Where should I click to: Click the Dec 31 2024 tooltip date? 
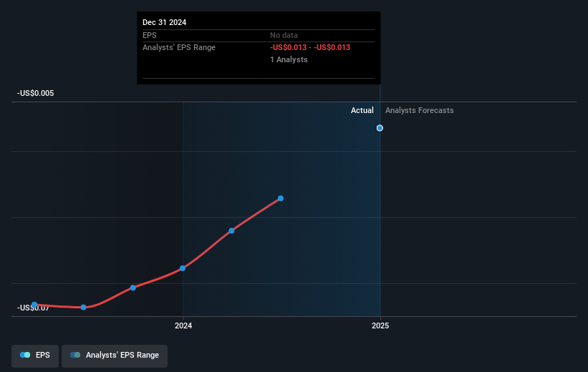[x=164, y=22]
